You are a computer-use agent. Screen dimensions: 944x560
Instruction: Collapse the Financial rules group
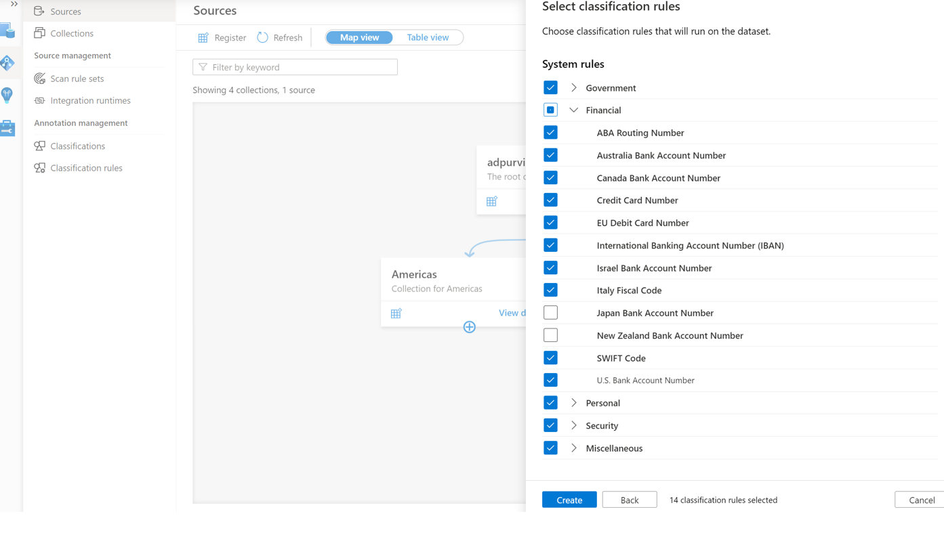(x=573, y=110)
